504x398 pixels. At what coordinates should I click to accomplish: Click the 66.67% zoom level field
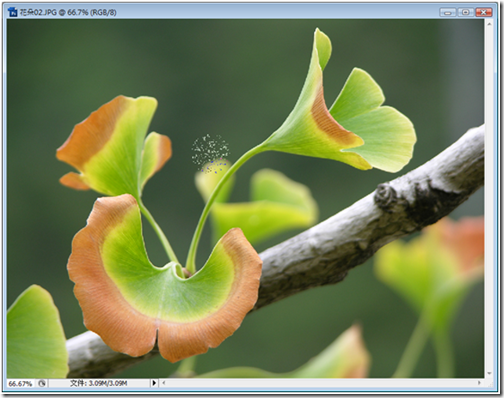(x=20, y=384)
